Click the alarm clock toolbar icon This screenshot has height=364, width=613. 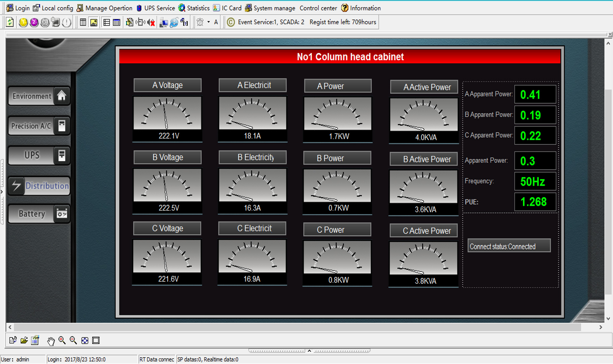pos(200,22)
